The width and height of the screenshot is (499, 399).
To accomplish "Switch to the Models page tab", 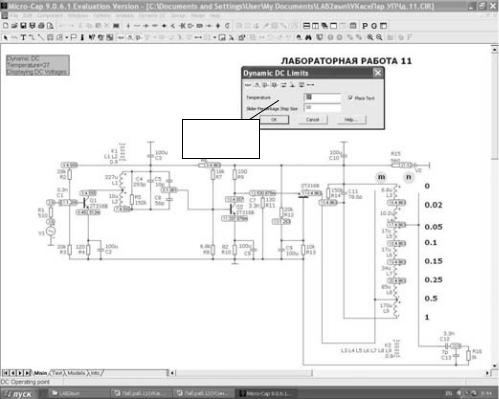I will tap(76, 373).
